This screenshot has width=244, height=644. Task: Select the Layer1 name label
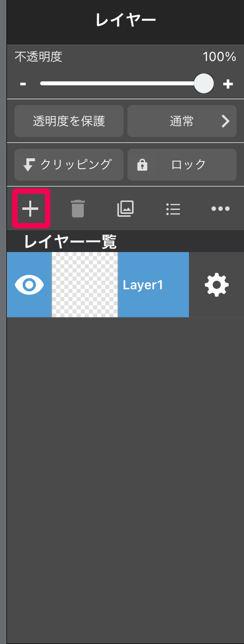pyautogui.click(x=143, y=285)
